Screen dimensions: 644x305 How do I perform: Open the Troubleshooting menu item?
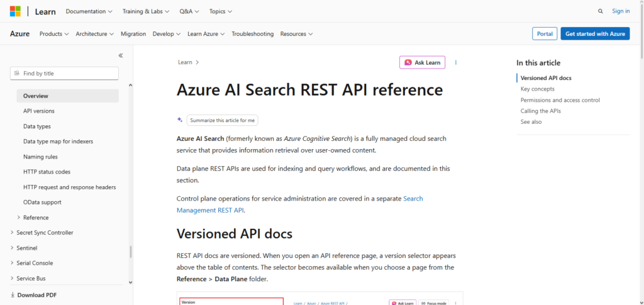pos(253,34)
